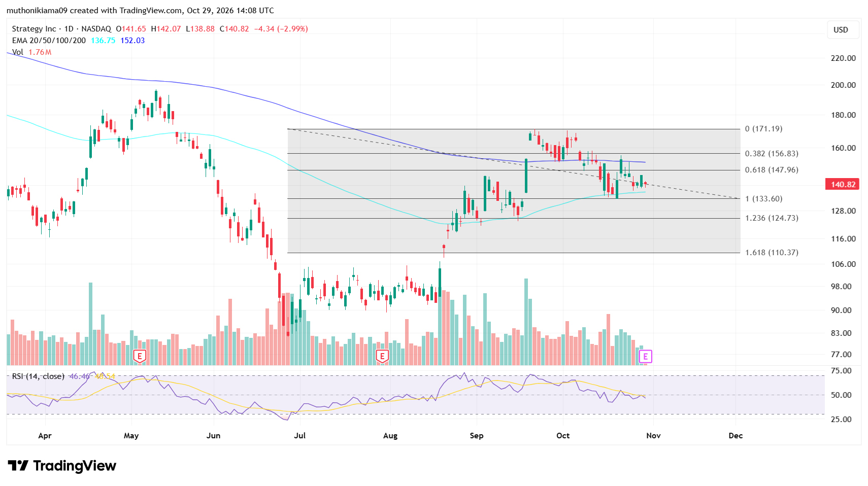Image resolution: width=868 pixels, height=486 pixels.
Task: Click the open price O141.65
Action: (131, 29)
